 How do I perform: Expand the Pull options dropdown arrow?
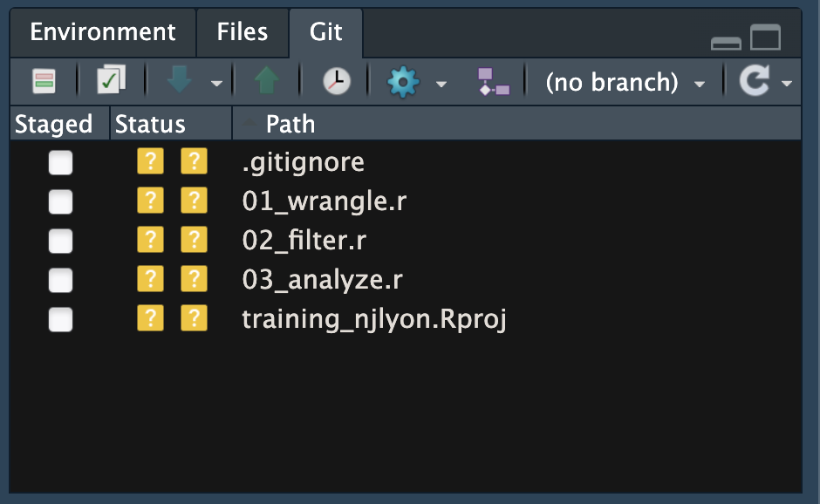[216, 84]
